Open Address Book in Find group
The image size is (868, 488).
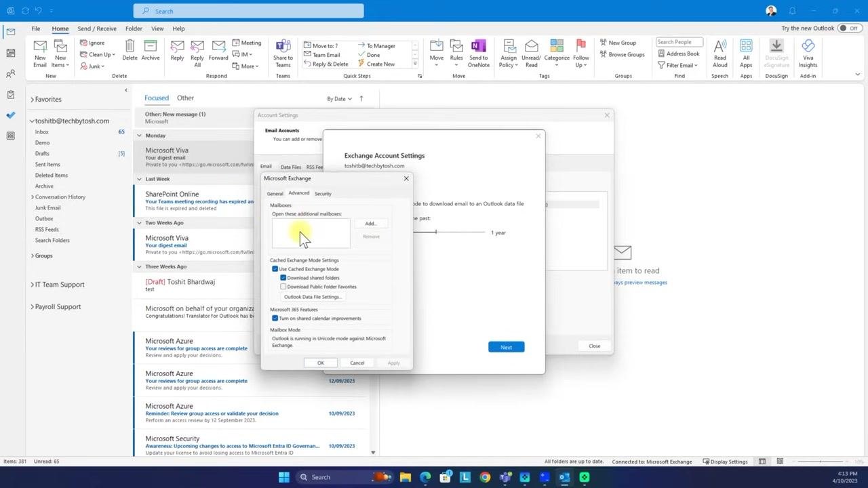click(678, 54)
